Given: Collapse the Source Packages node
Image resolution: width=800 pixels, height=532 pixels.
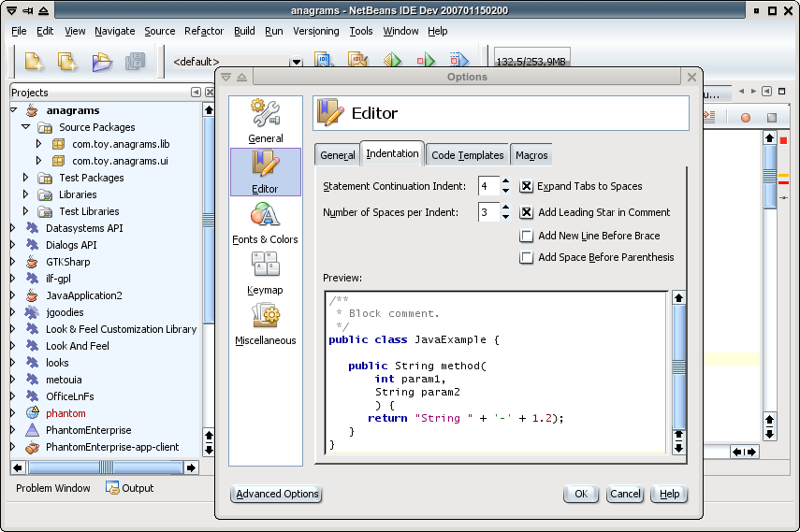Looking at the screenshot, I should (25, 126).
